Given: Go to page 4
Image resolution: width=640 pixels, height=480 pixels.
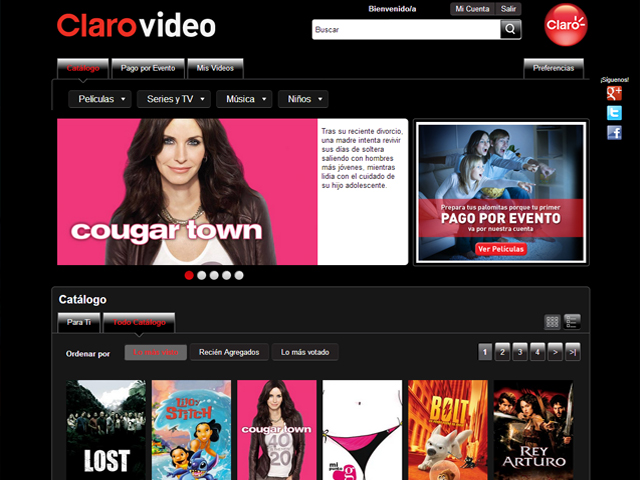Looking at the screenshot, I should [538, 352].
